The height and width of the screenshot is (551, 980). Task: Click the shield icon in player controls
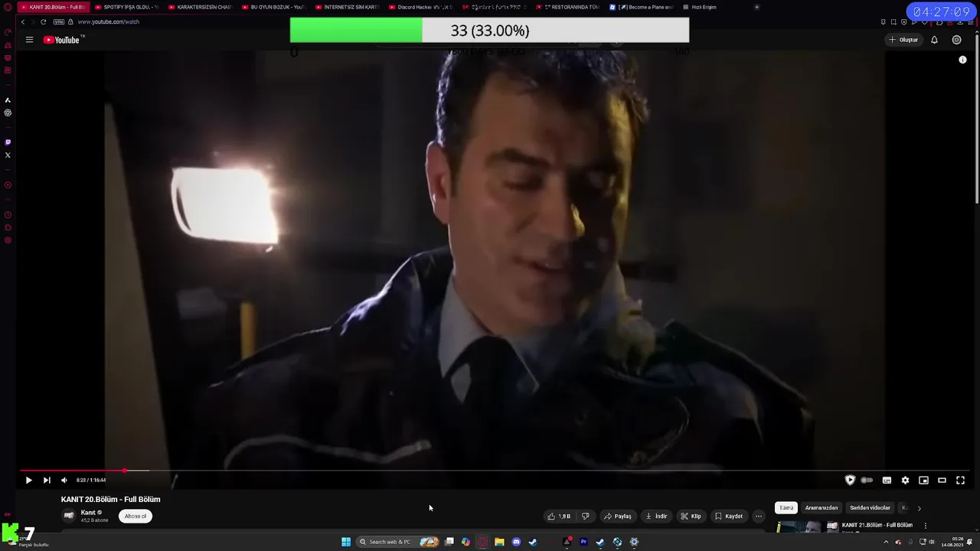click(850, 481)
